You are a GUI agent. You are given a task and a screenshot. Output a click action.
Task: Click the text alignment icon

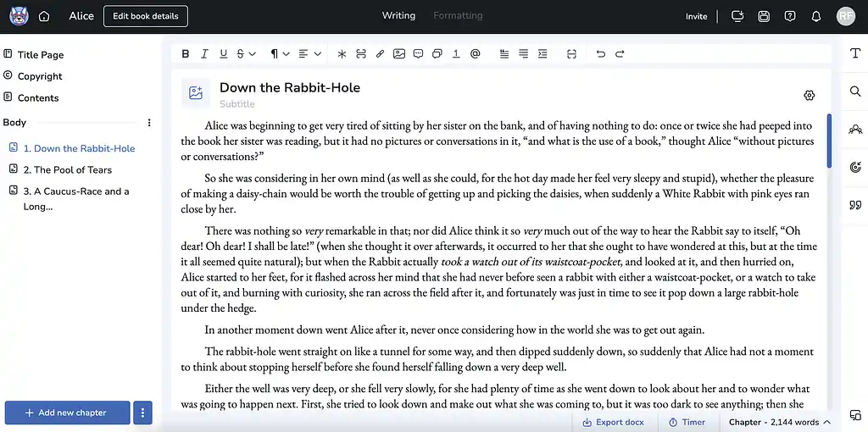(x=303, y=53)
